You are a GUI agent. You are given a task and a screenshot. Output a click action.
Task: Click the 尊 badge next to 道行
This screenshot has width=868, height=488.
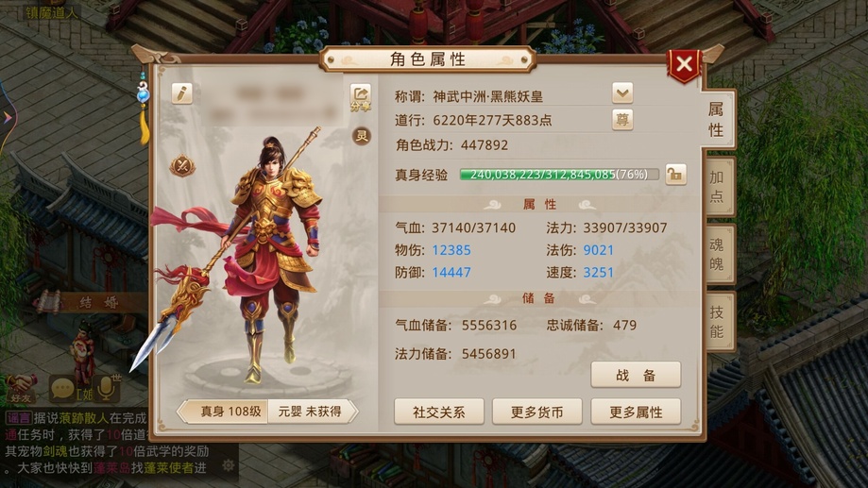[x=622, y=120]
